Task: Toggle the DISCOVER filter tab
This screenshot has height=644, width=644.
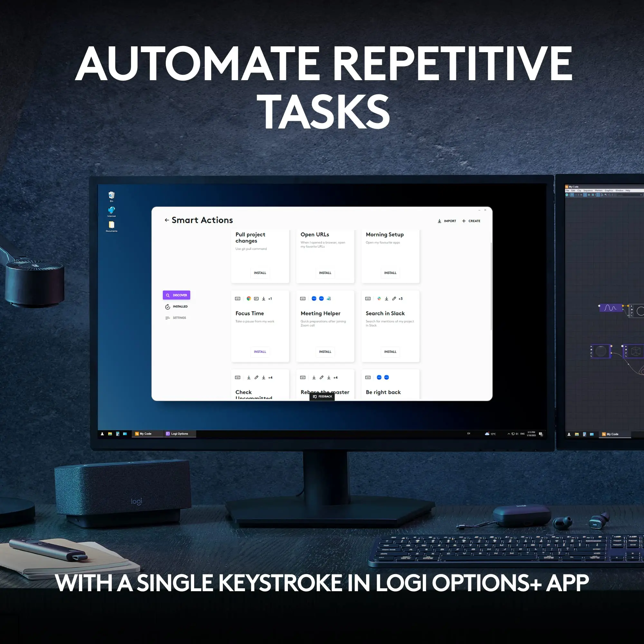Action: coord(177,295)
